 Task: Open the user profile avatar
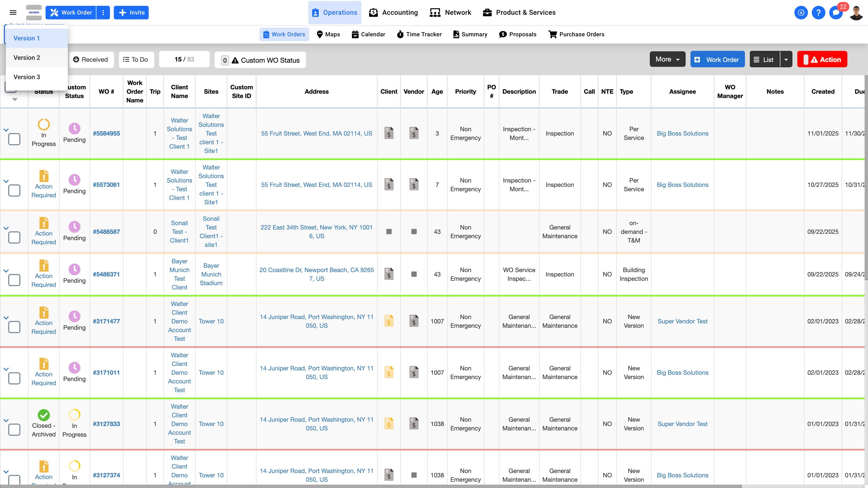856,13
